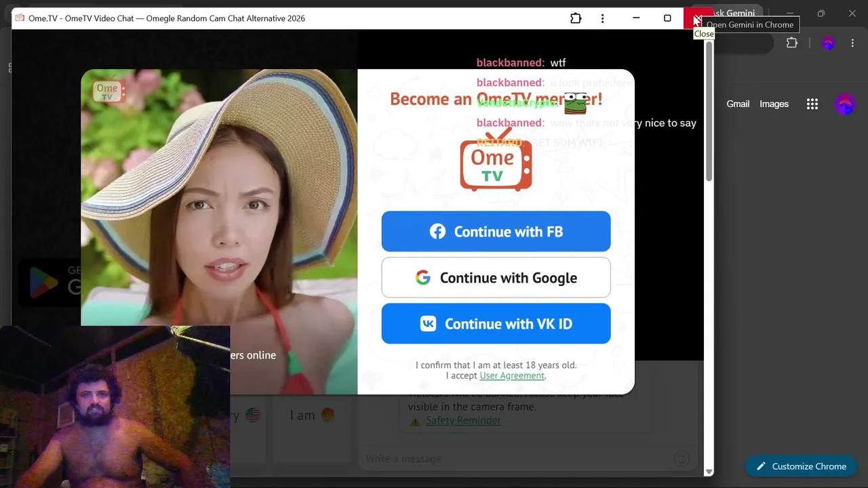Open the Safety Reminder link
Viewport: 868px width, 488px height.
[x=463, y=420]
